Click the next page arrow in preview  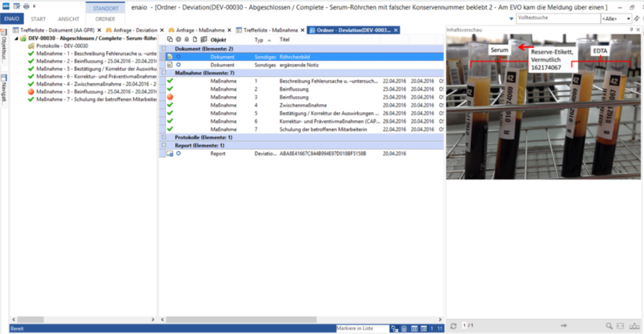click(x=563, y=326)
